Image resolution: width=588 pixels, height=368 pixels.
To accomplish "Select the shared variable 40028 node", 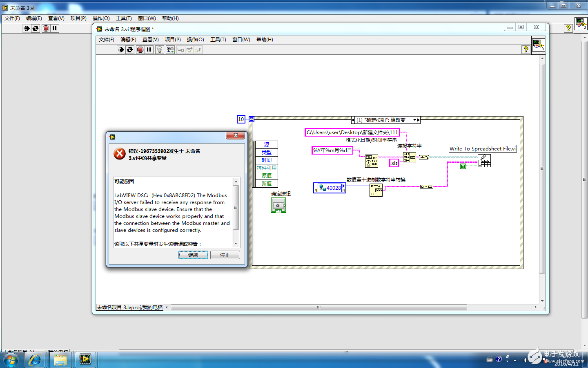I will coord(330,188).
